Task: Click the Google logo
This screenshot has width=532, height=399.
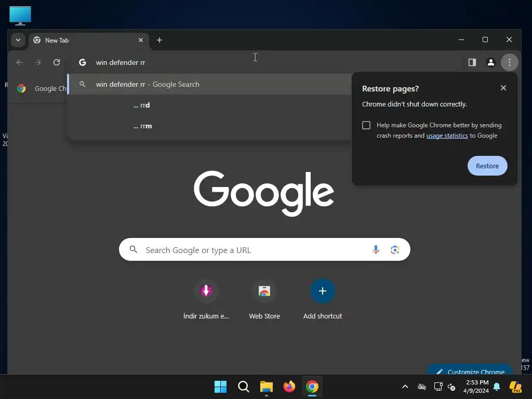Action: click(264, 193)
